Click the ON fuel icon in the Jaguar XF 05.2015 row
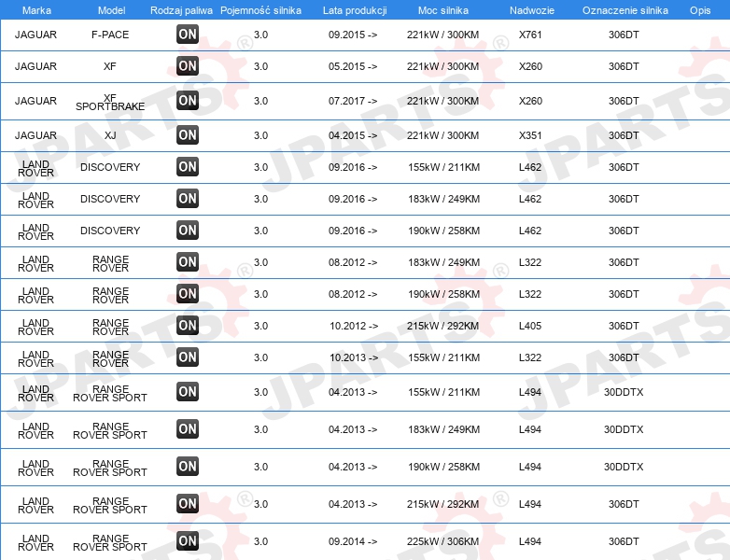The height and width of the screenshot is (560, 730). coord(188,65)
